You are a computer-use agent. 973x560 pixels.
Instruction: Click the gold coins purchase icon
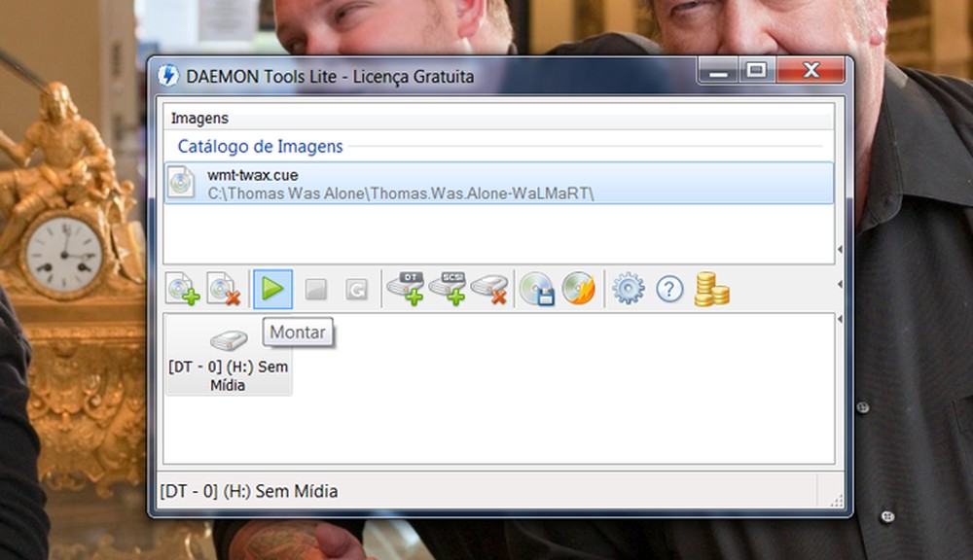coord(711,289)
